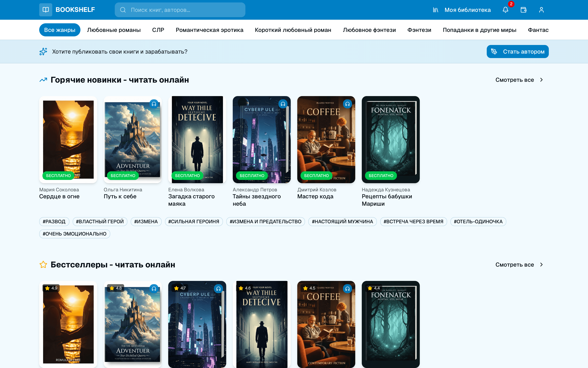Click BOOKSHELF brand name text

[75, 10]
